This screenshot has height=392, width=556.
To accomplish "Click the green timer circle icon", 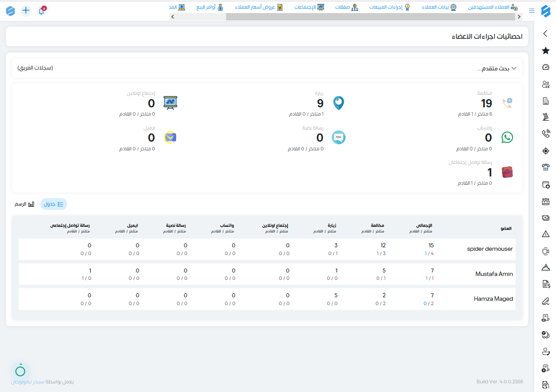I will tap(20, 371).
